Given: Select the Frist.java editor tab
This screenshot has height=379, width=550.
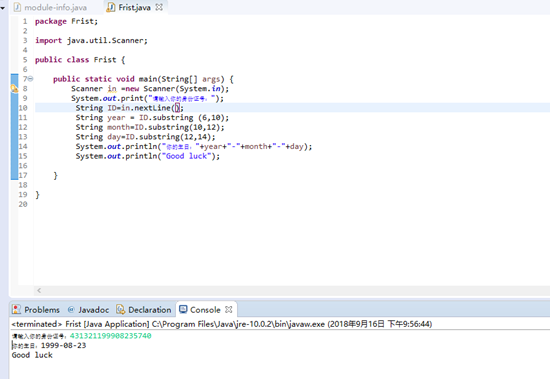Looking at the screenshot, I should (x=134, y=7).
